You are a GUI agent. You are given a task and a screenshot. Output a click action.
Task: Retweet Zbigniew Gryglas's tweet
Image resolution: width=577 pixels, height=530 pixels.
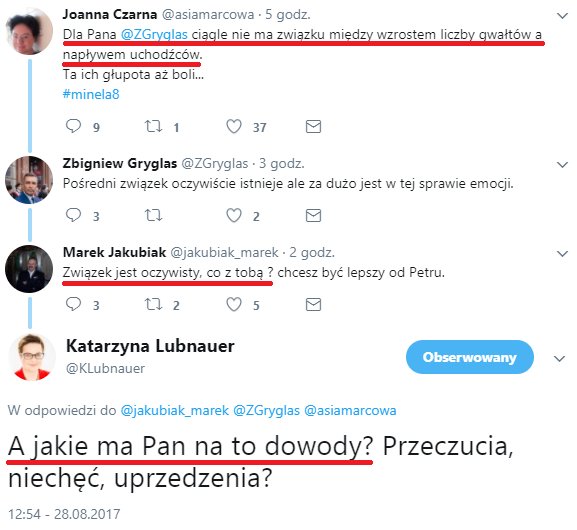tap(153, 215)
